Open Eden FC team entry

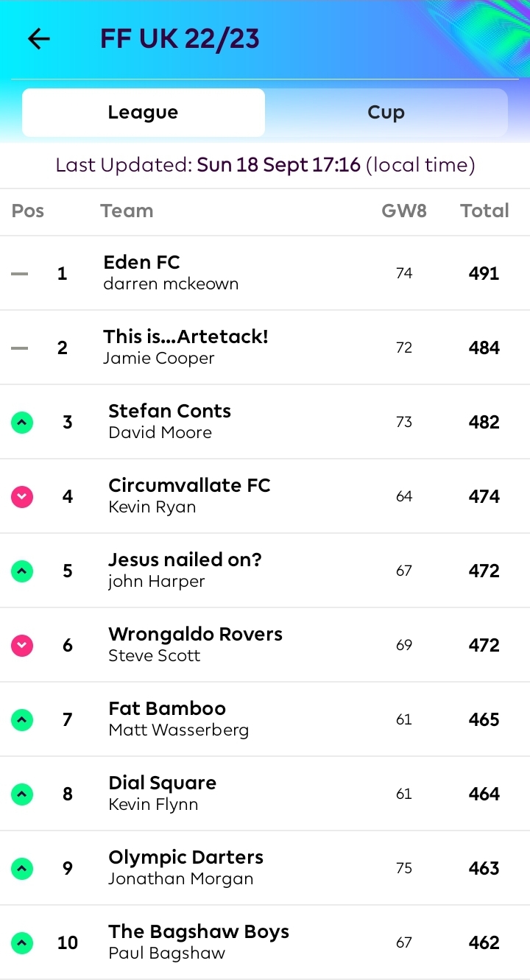pyautogui.click(x=171, y=273)
